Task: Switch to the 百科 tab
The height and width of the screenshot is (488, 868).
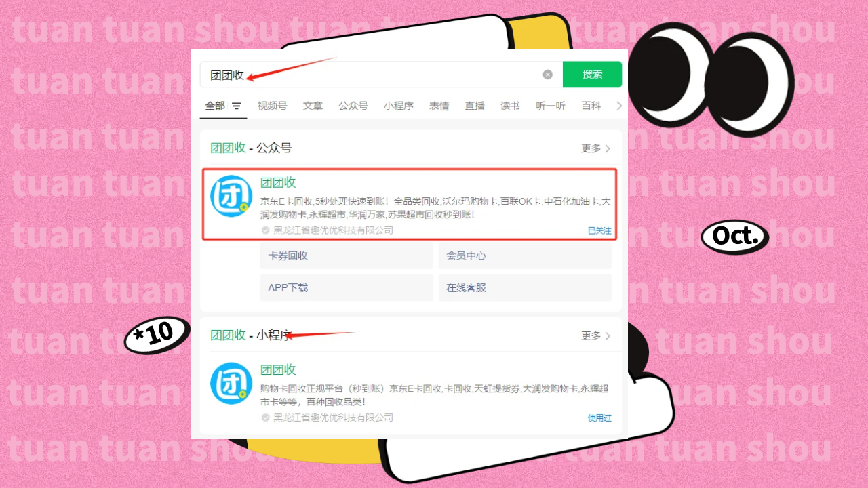Action: 591,106
